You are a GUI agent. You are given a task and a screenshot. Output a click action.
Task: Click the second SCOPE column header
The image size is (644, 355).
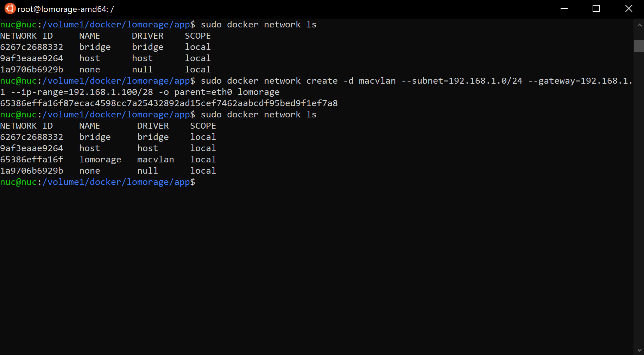point(203,126)
